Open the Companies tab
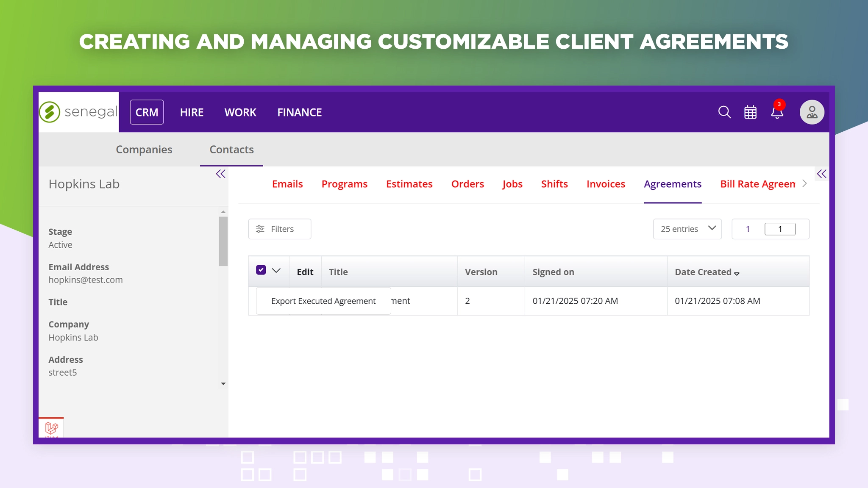Image resolution: width=868 pixels, height=488 pixels. click(144, 150)
